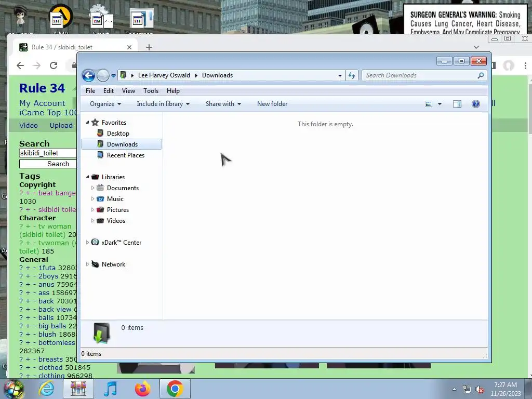This screenshot has height=399, width=532.
Task: Open the music note taskbar app
Action: (x=110, y=389)
